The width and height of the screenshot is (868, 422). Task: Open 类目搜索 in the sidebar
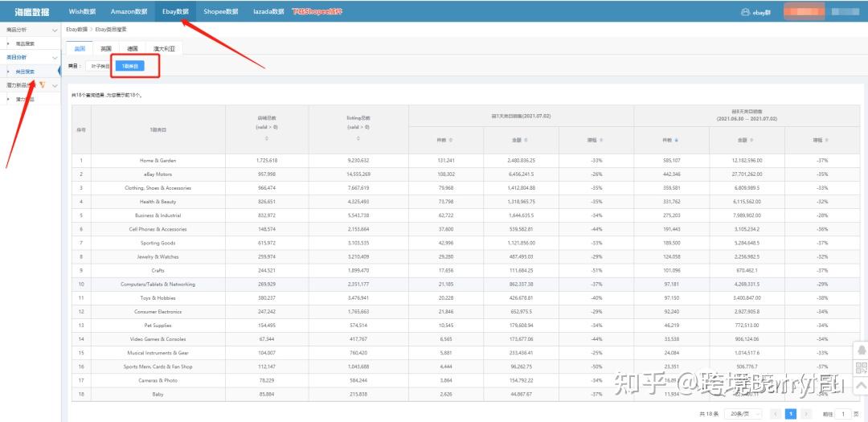coord(25,72)
